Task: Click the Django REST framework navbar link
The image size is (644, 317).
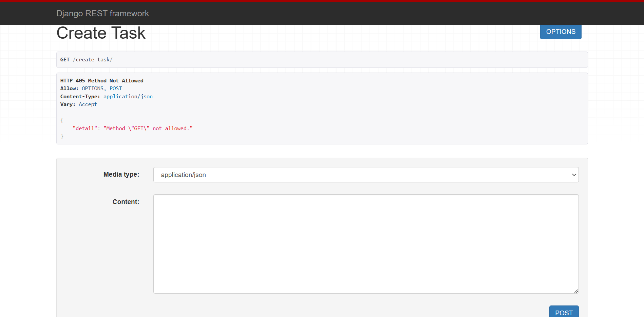Action: 102,13
